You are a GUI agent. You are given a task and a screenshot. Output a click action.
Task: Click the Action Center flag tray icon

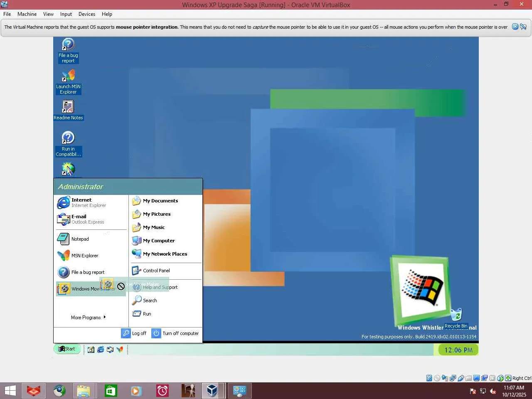[473, 391]
